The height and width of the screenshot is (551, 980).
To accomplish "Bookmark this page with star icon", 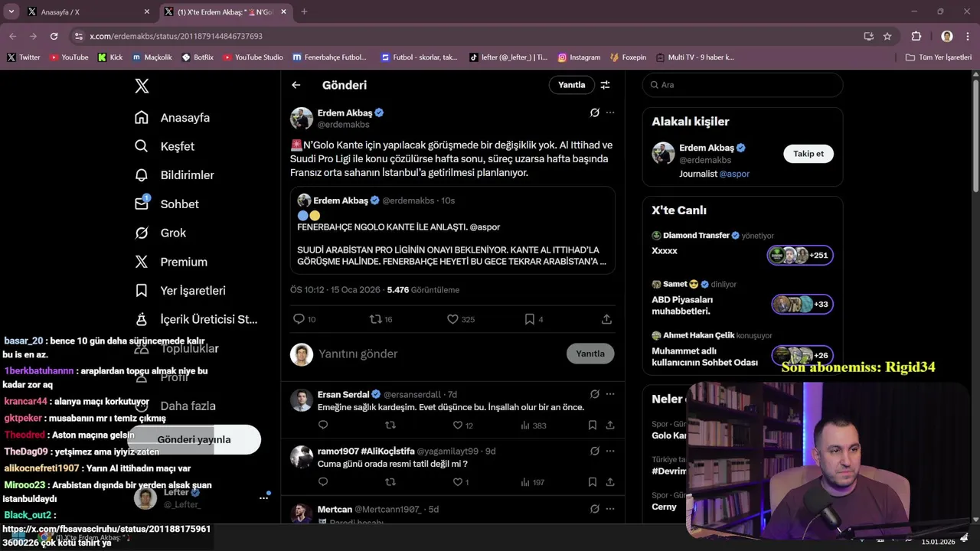I will point(887,36).
